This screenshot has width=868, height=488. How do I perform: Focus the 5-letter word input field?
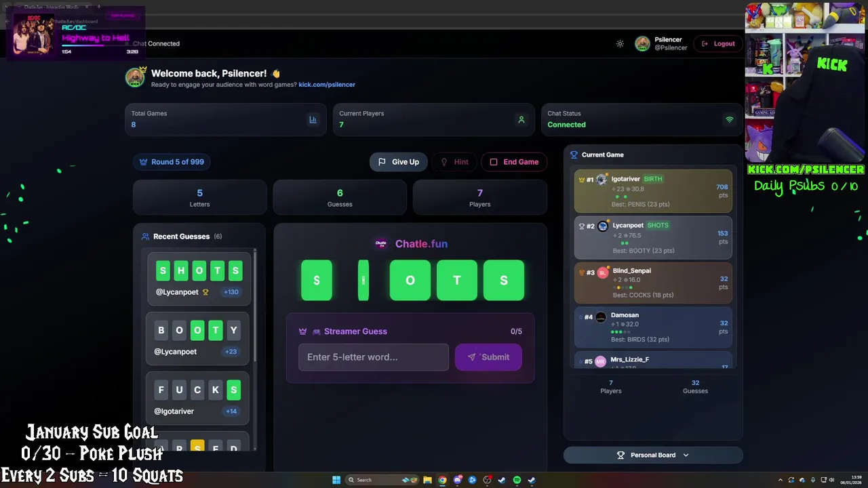tap(374, 357)
